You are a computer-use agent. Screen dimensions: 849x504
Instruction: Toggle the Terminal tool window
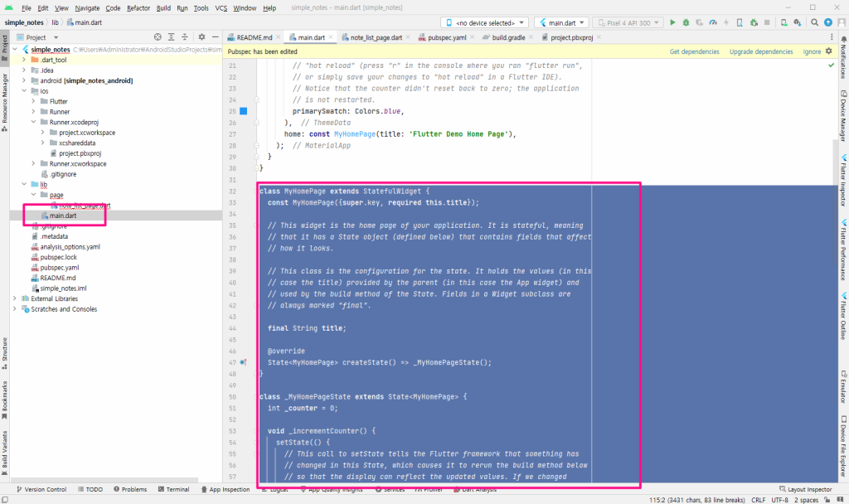(173, 489)
